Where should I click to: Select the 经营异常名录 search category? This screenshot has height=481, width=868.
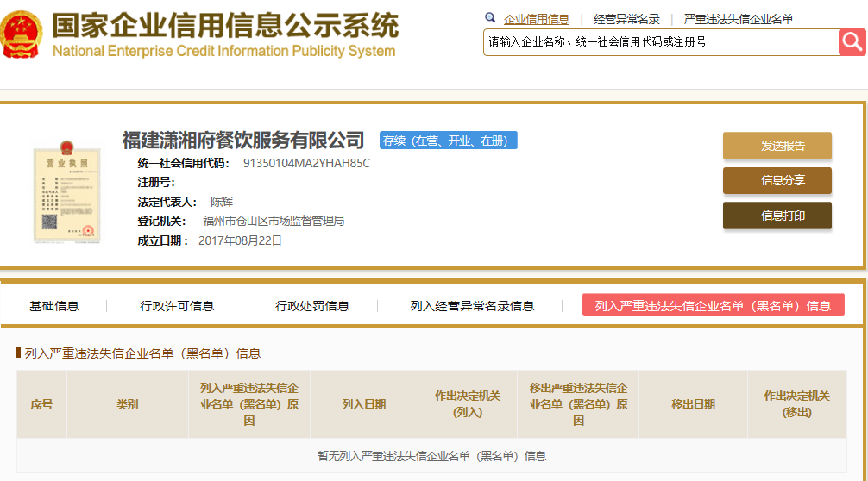(x=626, y=19)
